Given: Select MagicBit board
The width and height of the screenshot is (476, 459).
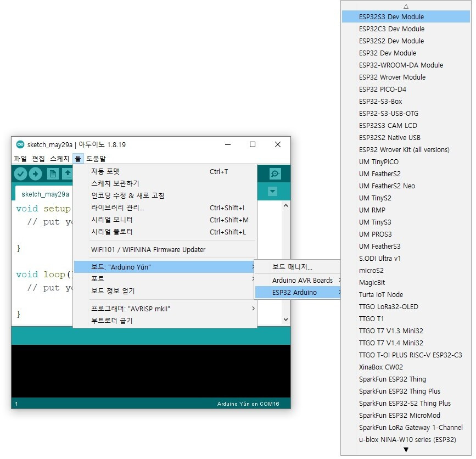Looking at the screenshot, I should (x=406, y=283).
